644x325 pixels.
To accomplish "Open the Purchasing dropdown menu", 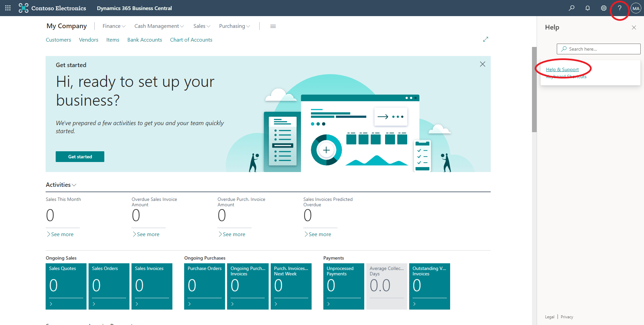I will tap(234, 26).
